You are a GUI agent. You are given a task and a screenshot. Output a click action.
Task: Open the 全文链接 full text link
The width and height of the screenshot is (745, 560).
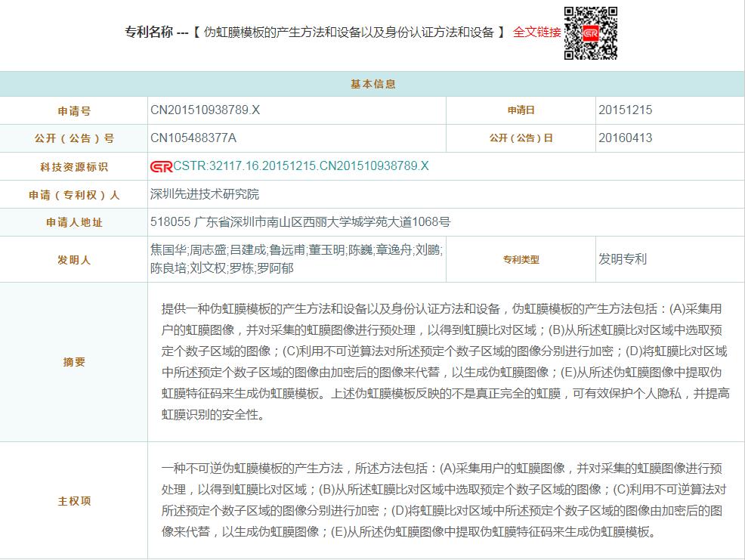click(x=536, y=32)
